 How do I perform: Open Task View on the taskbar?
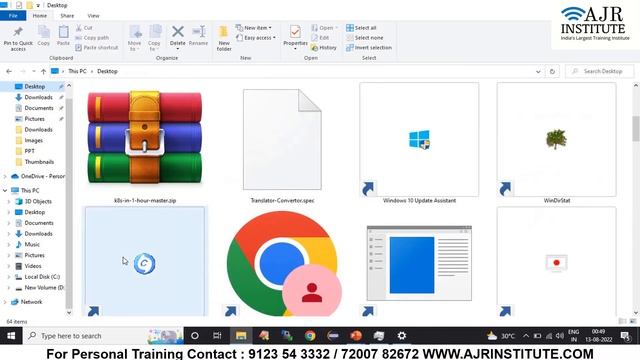[217, 336]
